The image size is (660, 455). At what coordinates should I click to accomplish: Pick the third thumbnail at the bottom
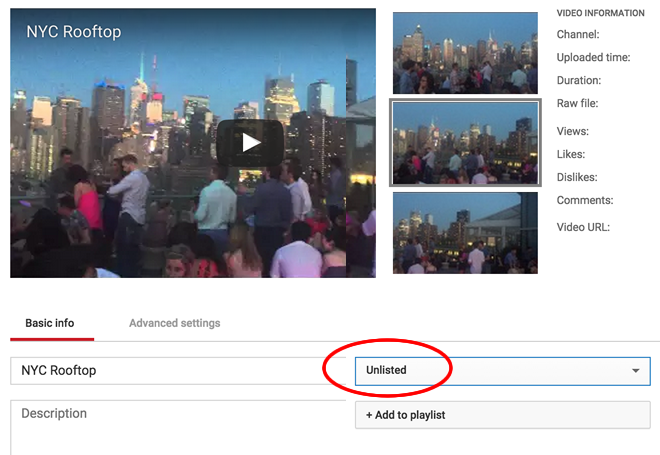(465, 232)
